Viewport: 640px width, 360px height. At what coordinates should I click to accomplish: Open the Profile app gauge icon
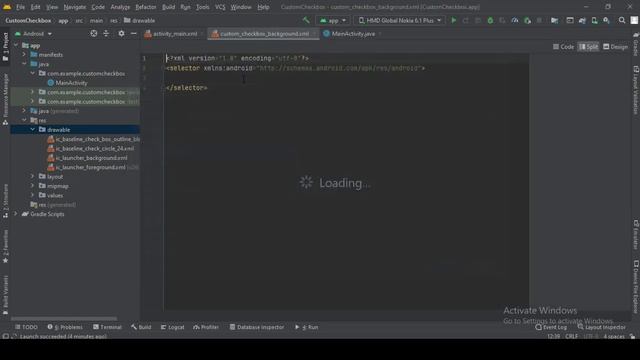click(515, 20)
